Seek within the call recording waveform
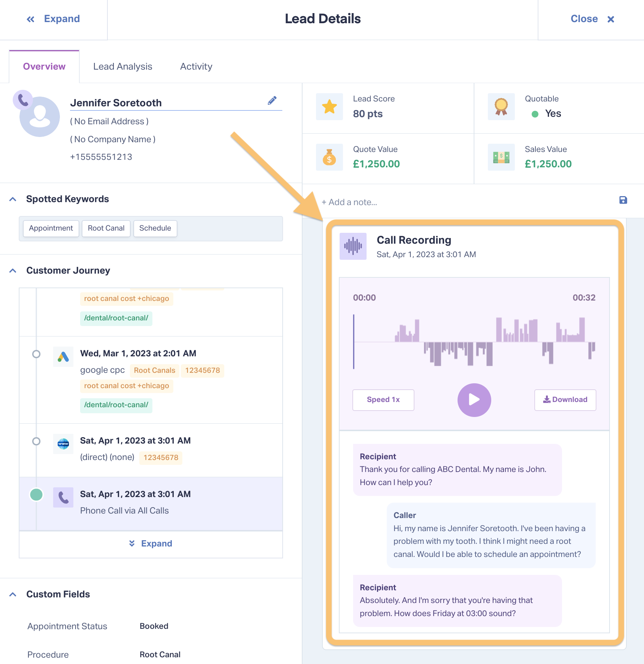 474,342
